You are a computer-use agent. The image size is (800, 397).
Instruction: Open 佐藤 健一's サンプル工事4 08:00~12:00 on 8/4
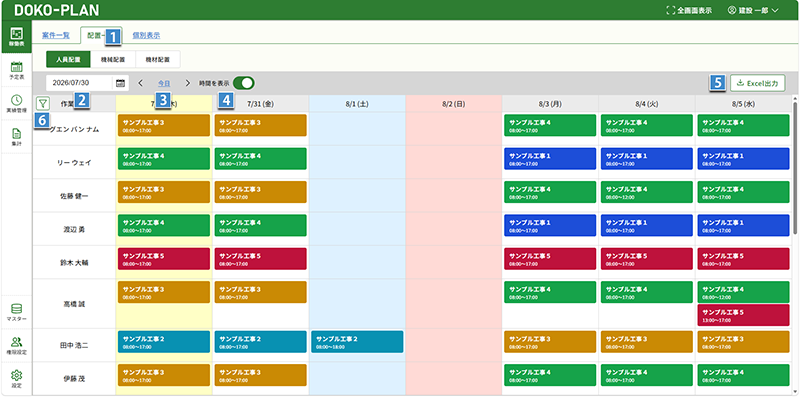click(x=647, y=192)
